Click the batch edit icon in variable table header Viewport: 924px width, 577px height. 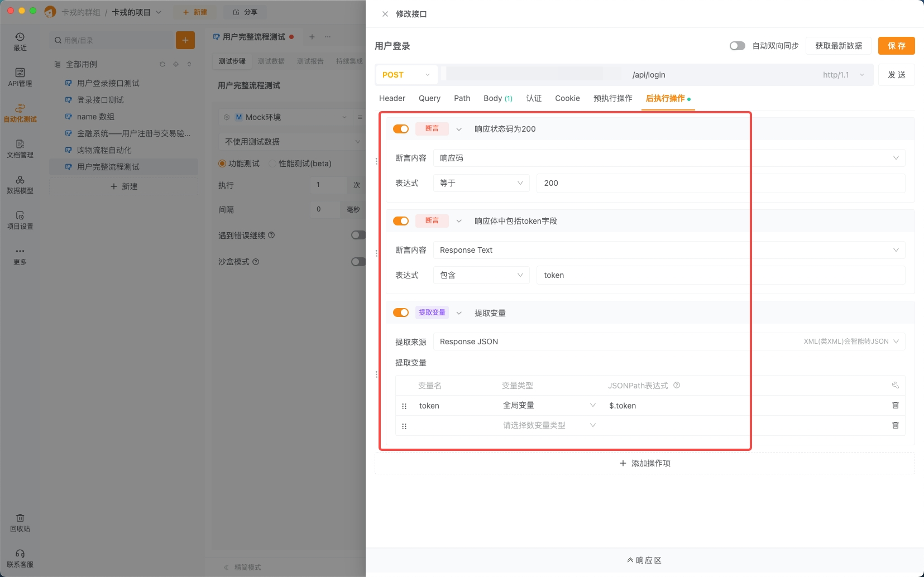click(896, 385)
